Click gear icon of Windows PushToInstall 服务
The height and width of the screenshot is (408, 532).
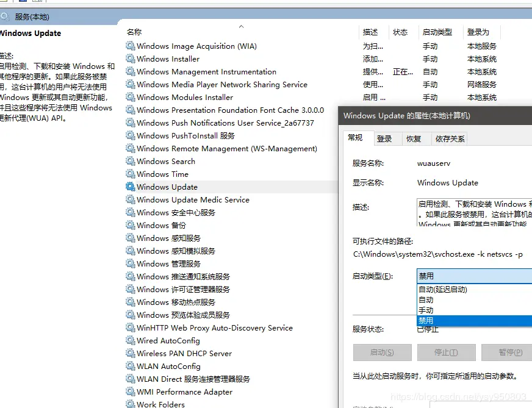[131, 135]
